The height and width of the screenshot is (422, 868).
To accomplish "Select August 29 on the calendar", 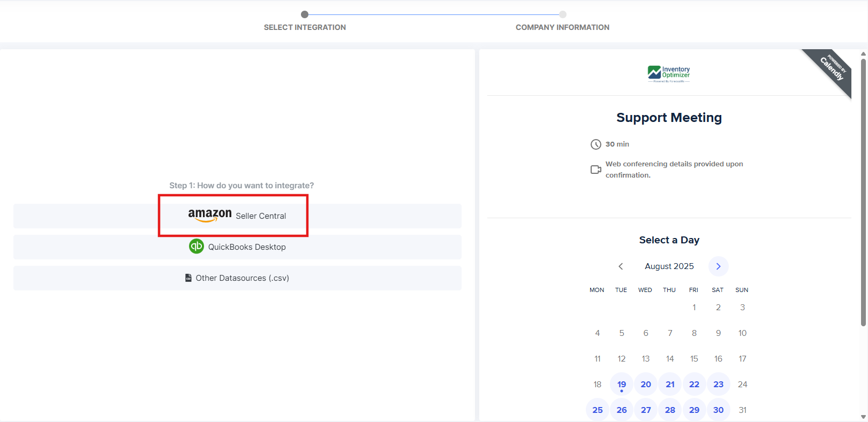I will 694,410.
